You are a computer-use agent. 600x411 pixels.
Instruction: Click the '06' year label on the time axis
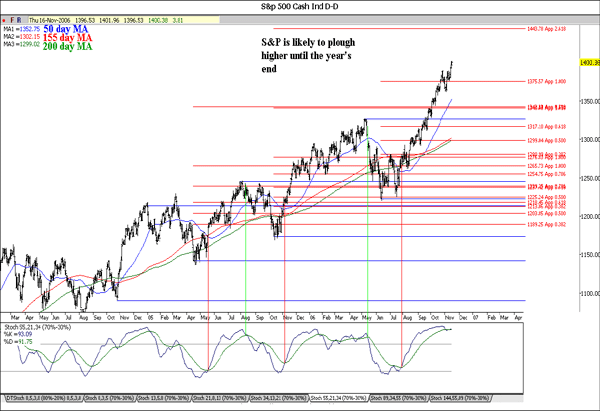pos(313,318)
